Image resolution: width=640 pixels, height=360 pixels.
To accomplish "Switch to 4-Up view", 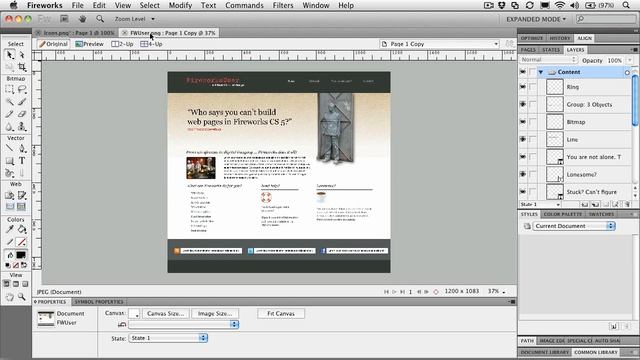I will [151, 44].
